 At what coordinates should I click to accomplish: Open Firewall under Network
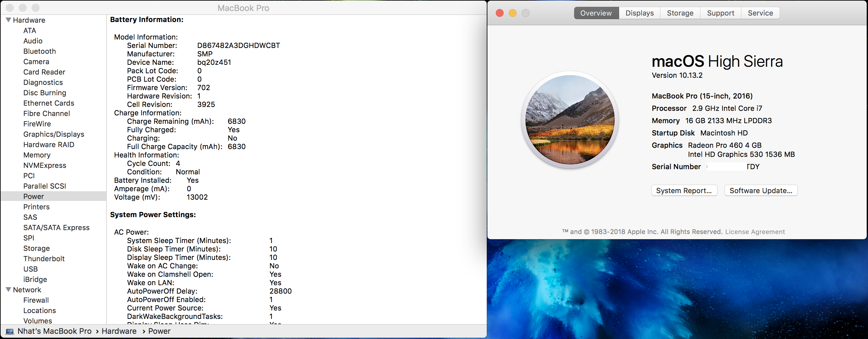(x=36, y=300)
